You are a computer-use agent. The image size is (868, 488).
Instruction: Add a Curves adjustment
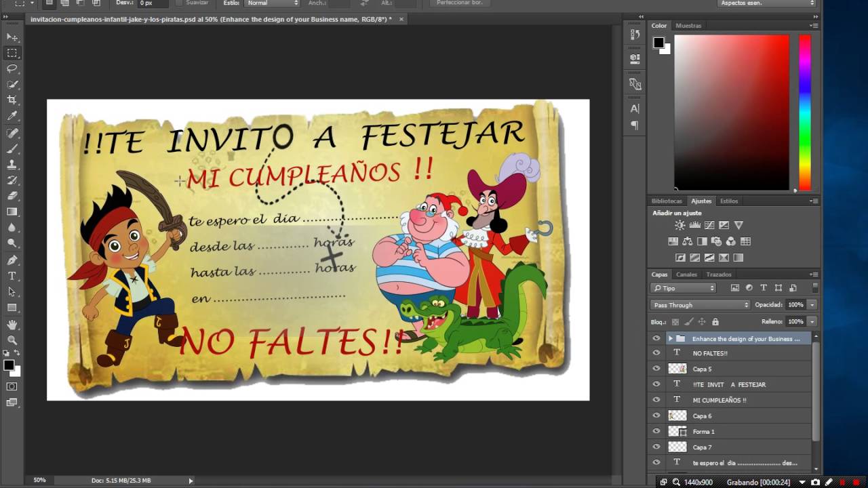[709, 225]
